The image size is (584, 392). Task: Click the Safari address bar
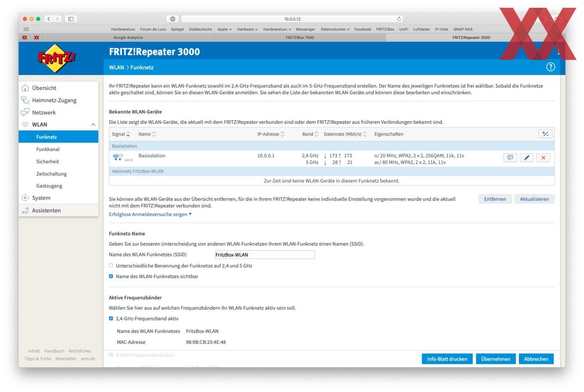point(292,19)
